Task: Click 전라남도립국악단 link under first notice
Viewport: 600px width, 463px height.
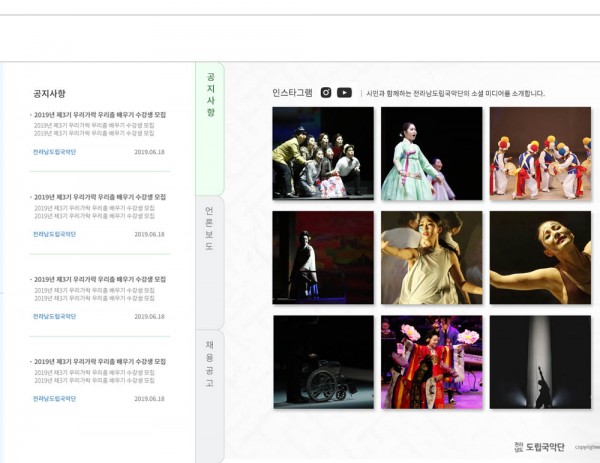Action: click(54, 152)
